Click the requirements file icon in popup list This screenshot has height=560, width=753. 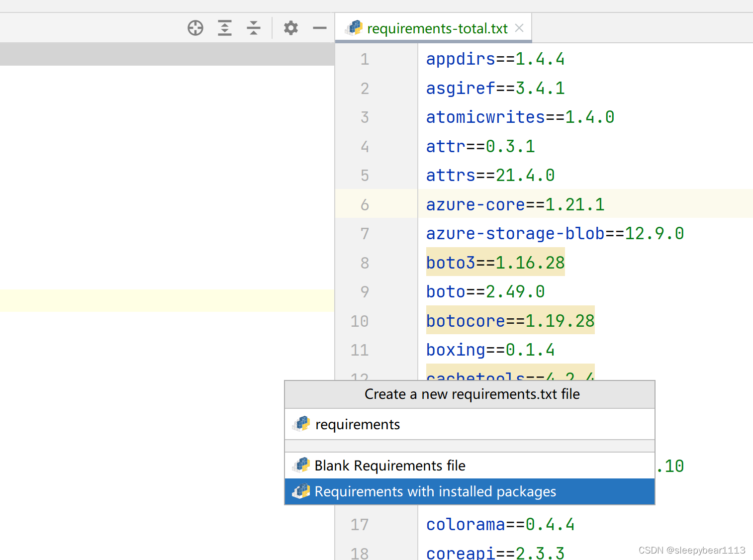click(301, 424)
